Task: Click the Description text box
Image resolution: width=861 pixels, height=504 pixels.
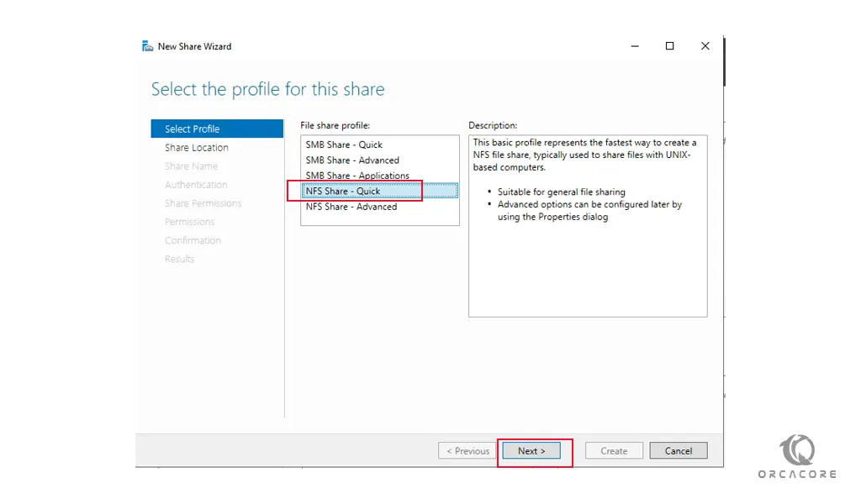Action: pos(588,226)
